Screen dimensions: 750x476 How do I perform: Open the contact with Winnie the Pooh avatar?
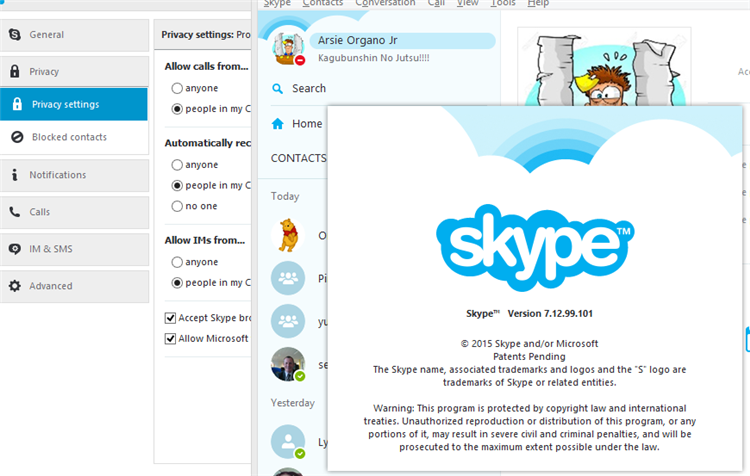click(288, 235)
